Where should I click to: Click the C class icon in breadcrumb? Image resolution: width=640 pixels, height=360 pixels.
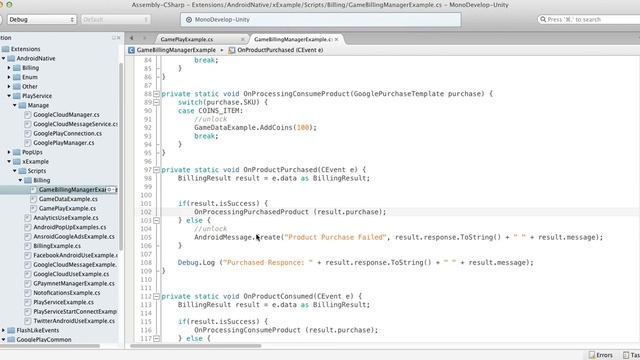tap(131, 50)
